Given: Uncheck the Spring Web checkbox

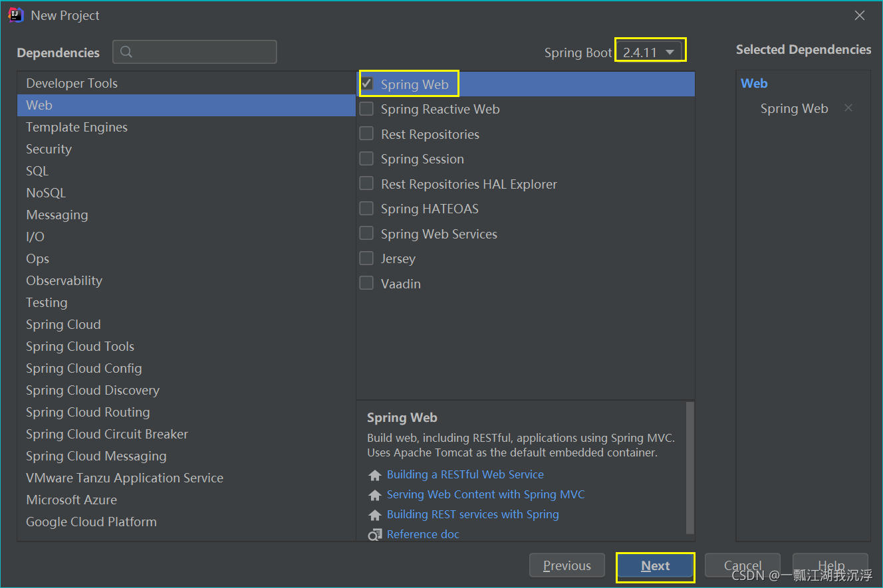Looking at the screenshot, I should (x=366, y=84).
